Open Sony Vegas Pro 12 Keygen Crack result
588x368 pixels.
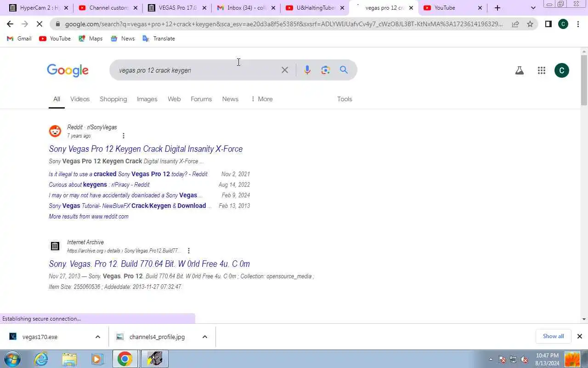146,149
